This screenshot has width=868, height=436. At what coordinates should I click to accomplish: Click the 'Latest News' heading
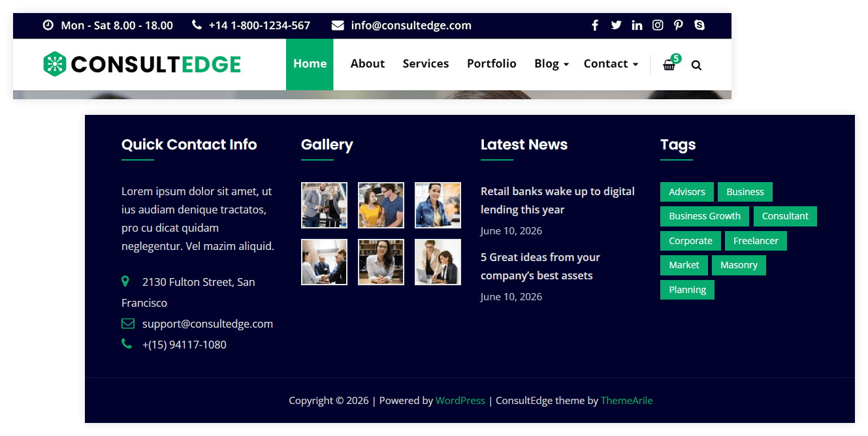pos(524,145)
